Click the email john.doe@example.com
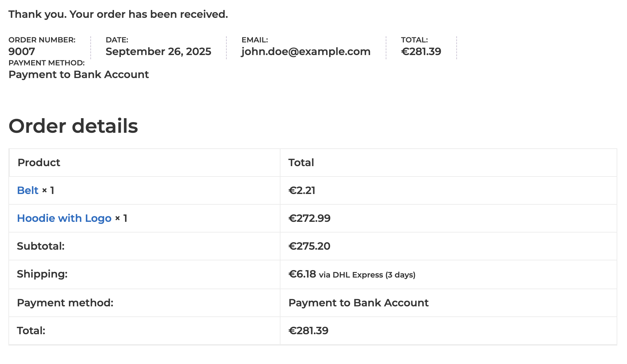This screenshot has width=627, height=364. [306, 51]
